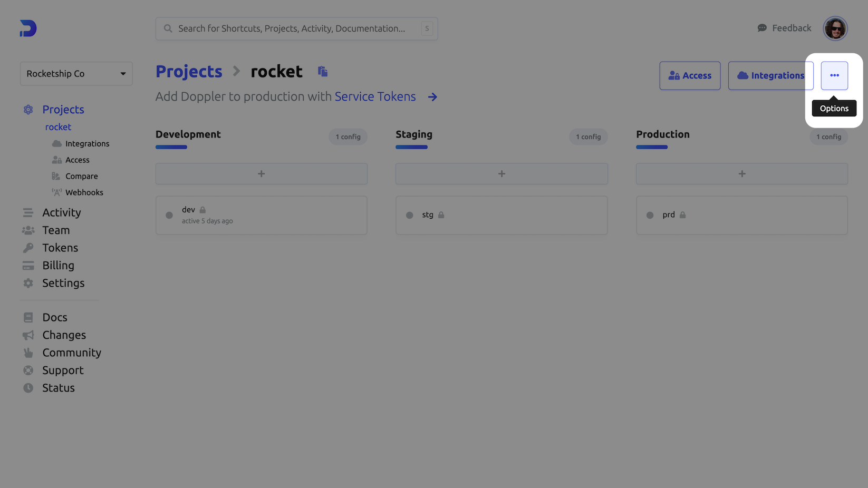Add a config to Staging

point(501,173)
